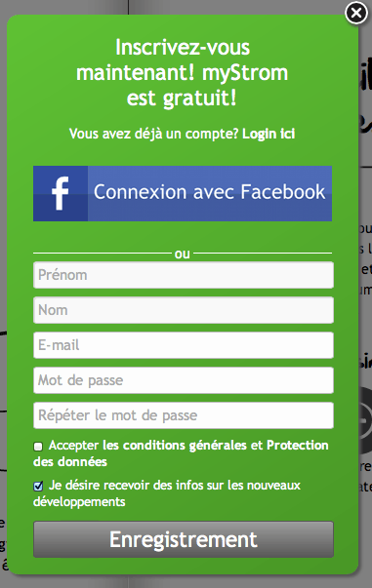
Task: Focus the Prénom input field
Action: 184,275
